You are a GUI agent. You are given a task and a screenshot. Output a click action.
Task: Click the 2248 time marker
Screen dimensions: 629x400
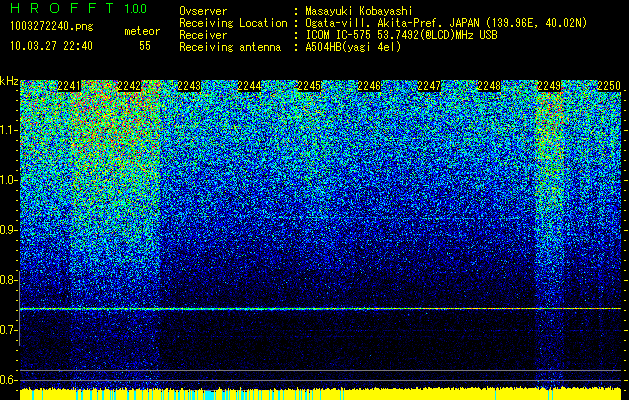coord(489,86)
